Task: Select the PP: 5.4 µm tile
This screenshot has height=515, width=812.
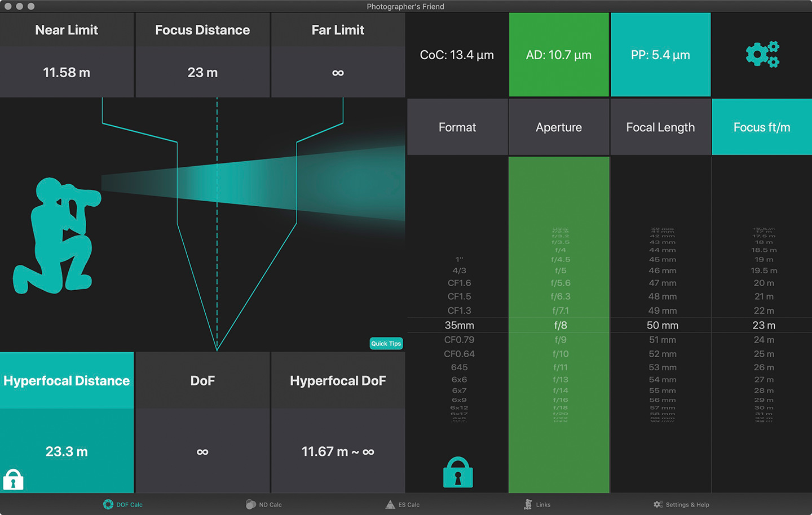Action: coord(660,55)
